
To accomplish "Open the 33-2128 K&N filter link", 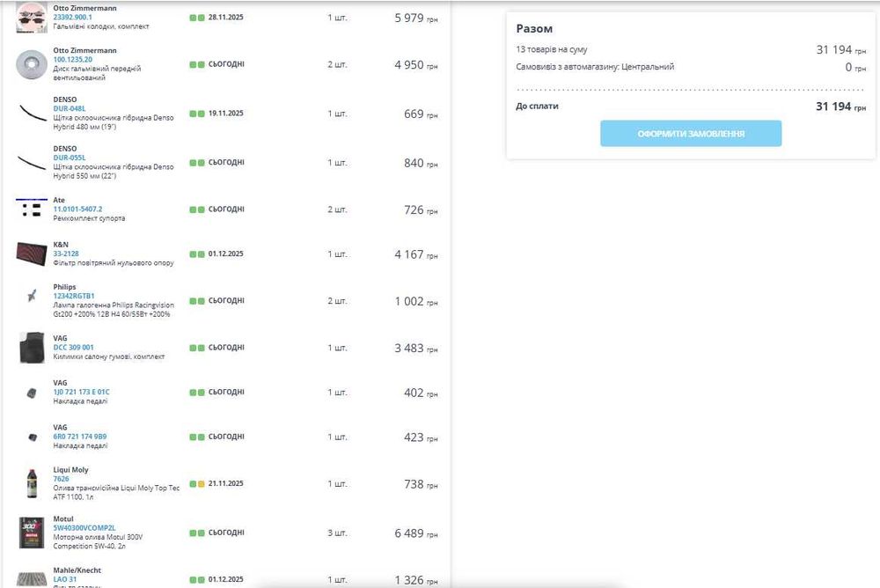I will (x=66, y=254).
